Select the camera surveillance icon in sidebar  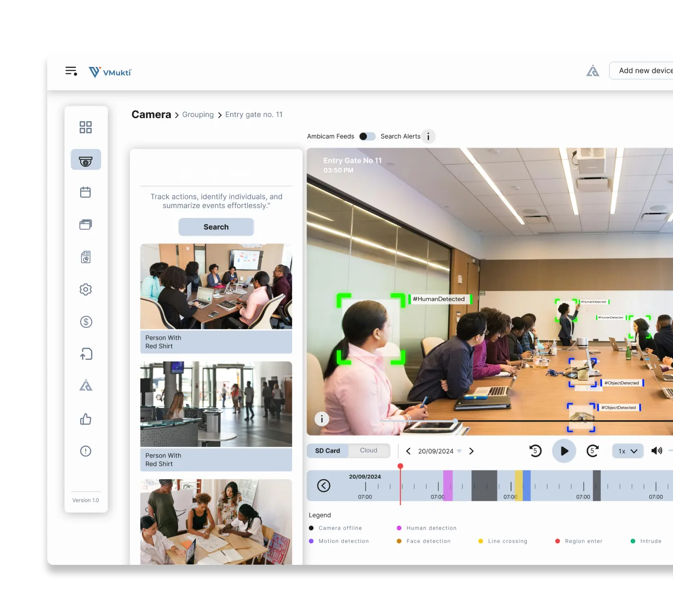pyautogui.click(x=85, y=159)
